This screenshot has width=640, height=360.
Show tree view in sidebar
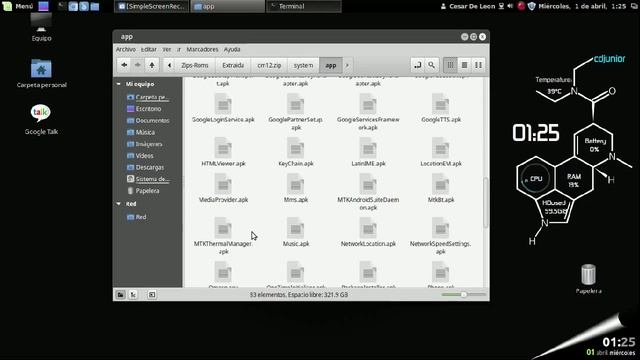[x=133, y=295]
